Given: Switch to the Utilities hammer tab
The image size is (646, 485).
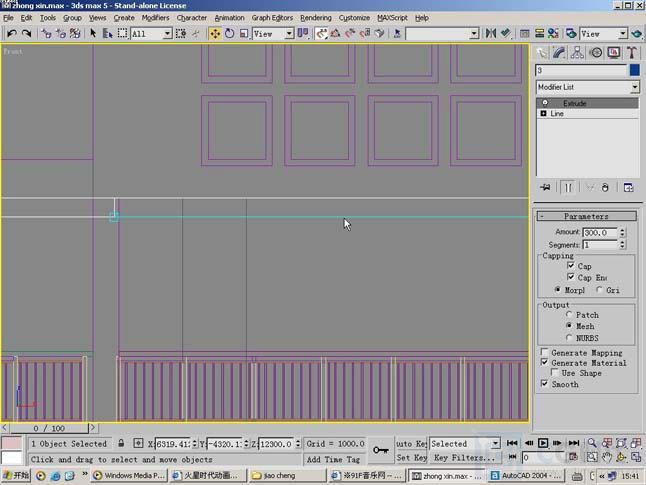Looking at the screenshot, I should pyautogui.click(x=632, y=53).
